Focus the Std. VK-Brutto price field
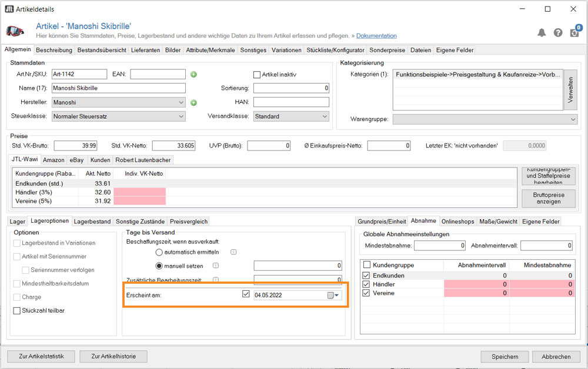588x369 pixels. [x=75, y=145]
